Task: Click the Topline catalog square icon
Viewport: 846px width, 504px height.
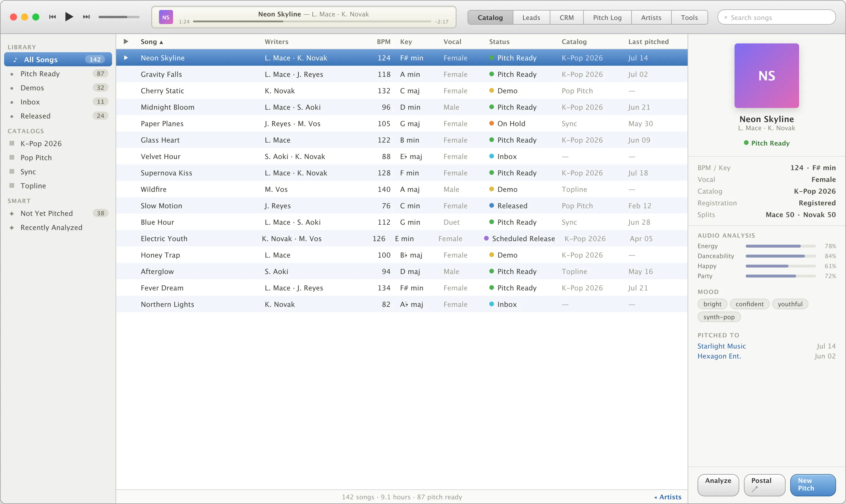Action: [12, 185]
